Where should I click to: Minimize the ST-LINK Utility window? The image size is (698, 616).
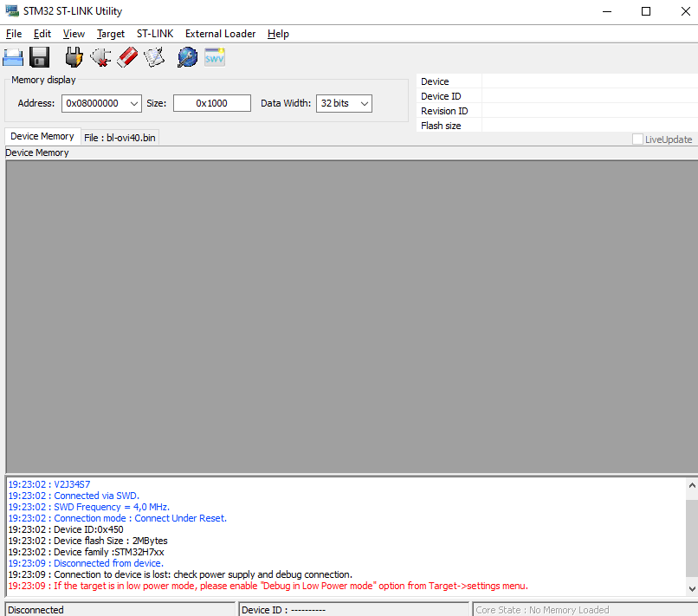[x=607, y=11]
